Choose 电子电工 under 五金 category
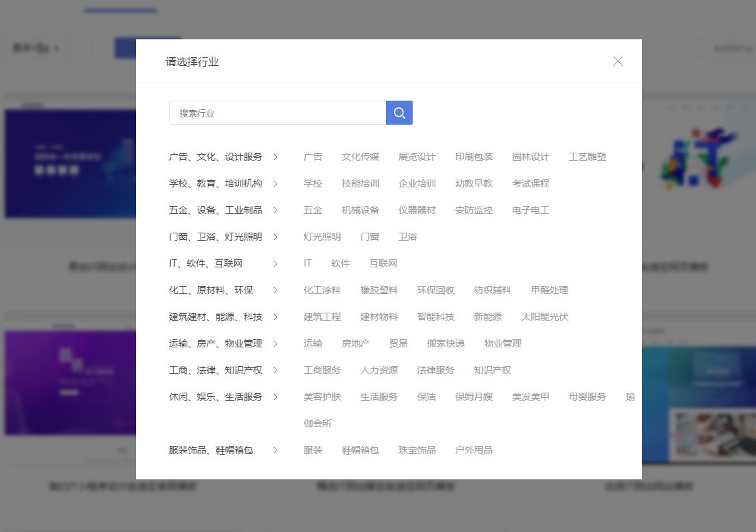756x532 pixels. coord(531,210)
